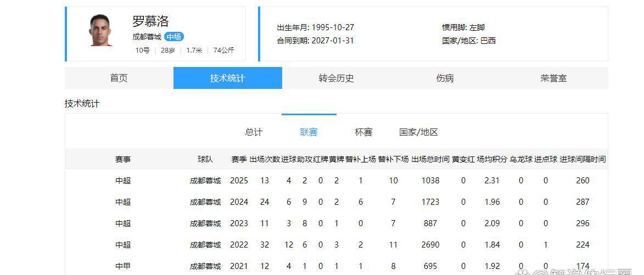The image size is (644, 275).
Task: Click 中超 in the 2024 season row
Action: (x=123, y=202)
